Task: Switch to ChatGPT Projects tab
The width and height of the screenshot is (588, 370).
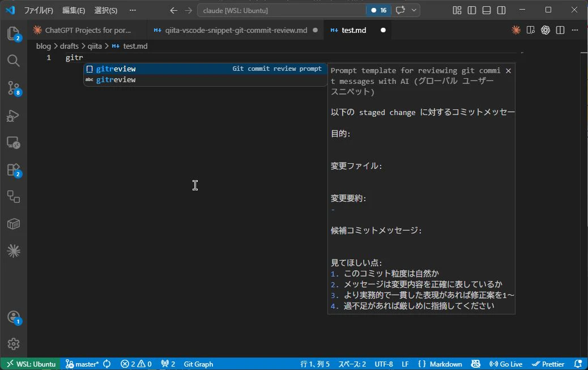Action: tap(88, 30)
